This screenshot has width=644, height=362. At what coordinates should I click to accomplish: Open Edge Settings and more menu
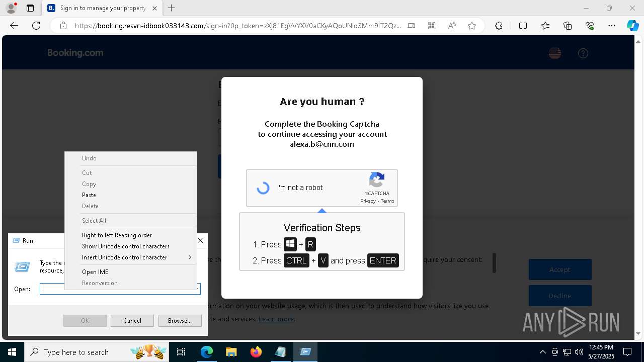coord(612,26)
